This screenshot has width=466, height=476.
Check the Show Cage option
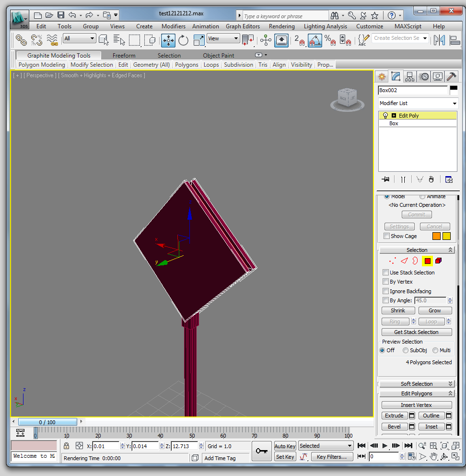click(x=387, y=236)
